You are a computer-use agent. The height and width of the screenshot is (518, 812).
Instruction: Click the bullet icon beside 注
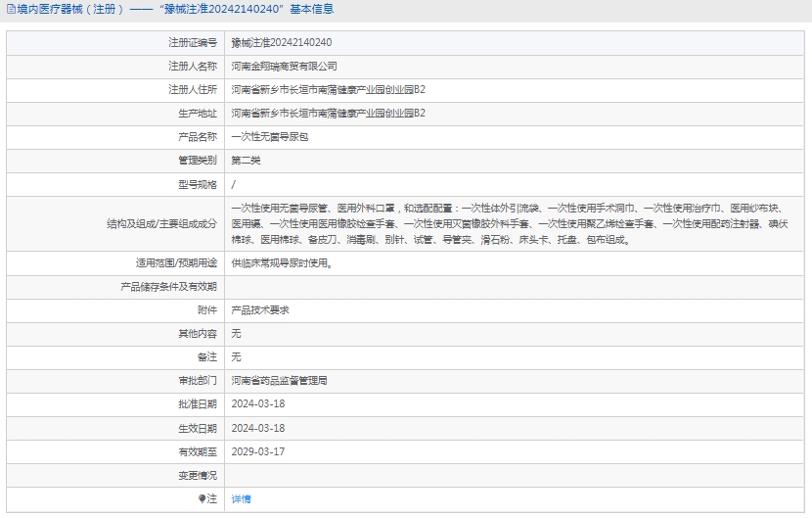(203, 498)
